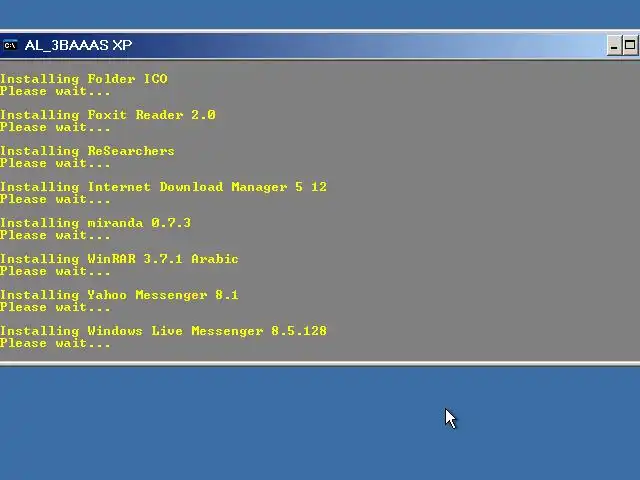Click Please wait under WinRAR Arabic
The height and width of the screenshot is (480, 640).
point(55,271)
